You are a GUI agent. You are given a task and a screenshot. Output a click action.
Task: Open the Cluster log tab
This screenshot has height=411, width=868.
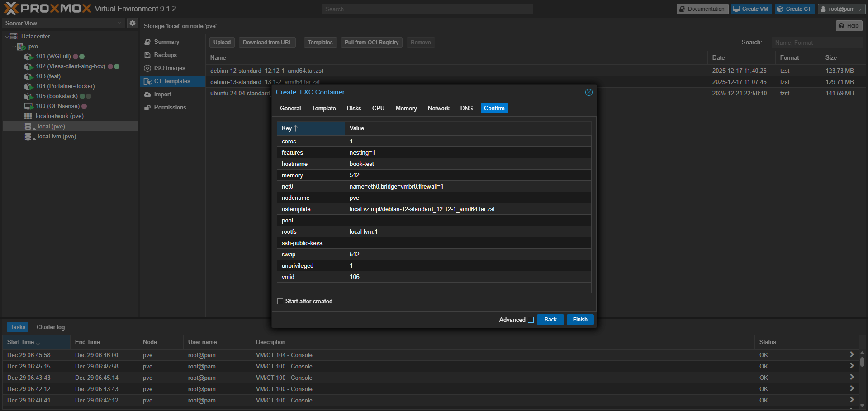[51, 327]
